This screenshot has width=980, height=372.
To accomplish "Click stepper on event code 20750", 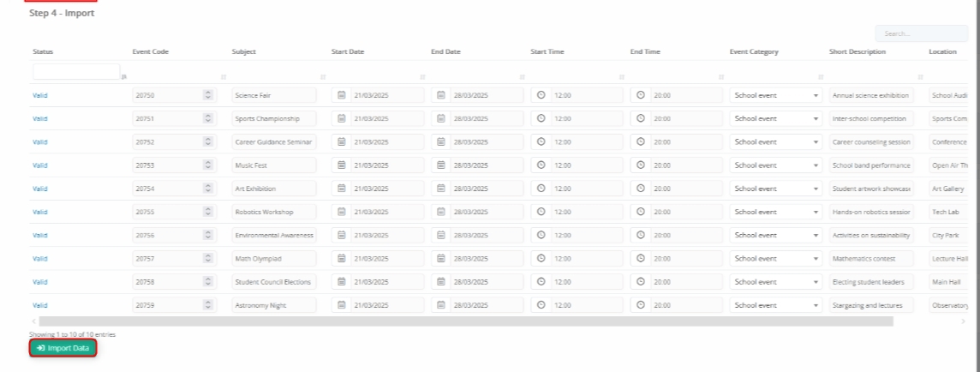I will pyautogui.click(x=207, y=95).
